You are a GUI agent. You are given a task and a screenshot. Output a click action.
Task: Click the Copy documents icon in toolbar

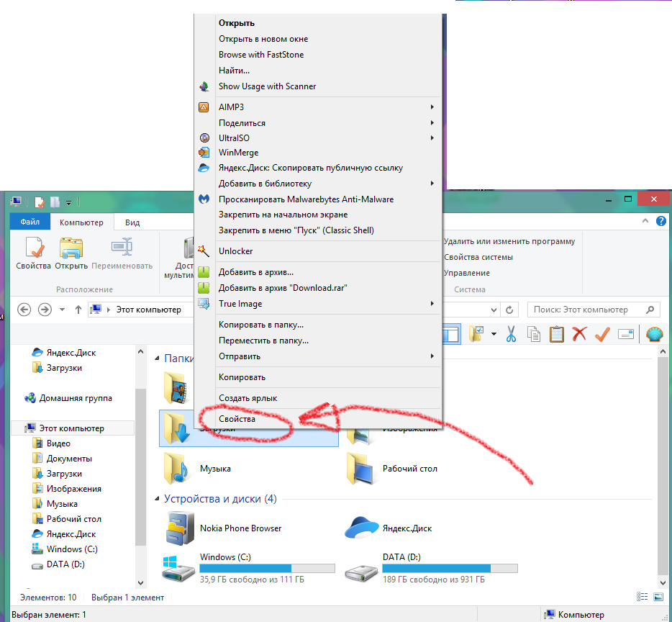(x=534, y=334)
